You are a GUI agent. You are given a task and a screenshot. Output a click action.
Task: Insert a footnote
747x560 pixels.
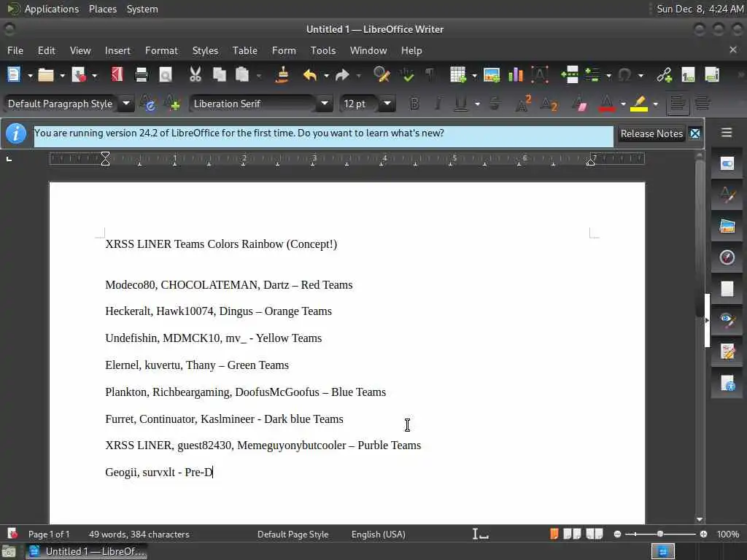point(688,75)
